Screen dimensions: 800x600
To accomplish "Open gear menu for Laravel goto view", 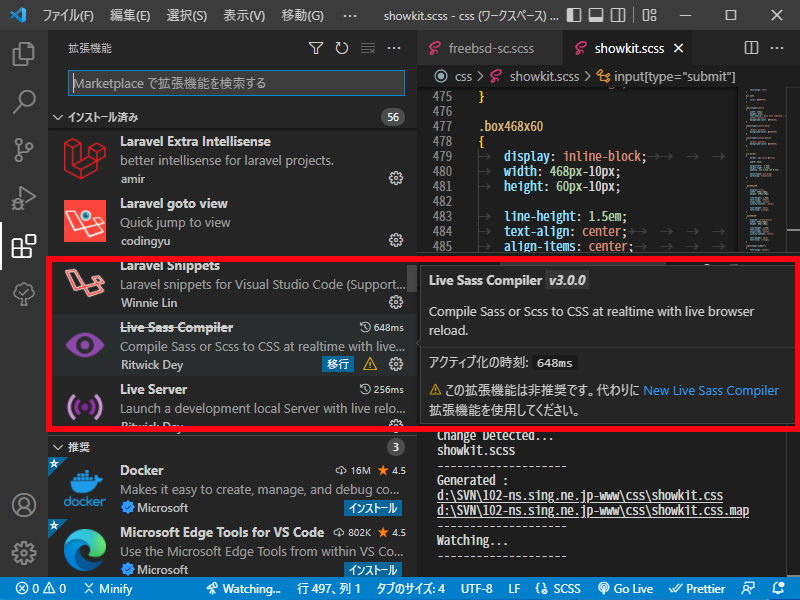I will [x=396, y=240].
